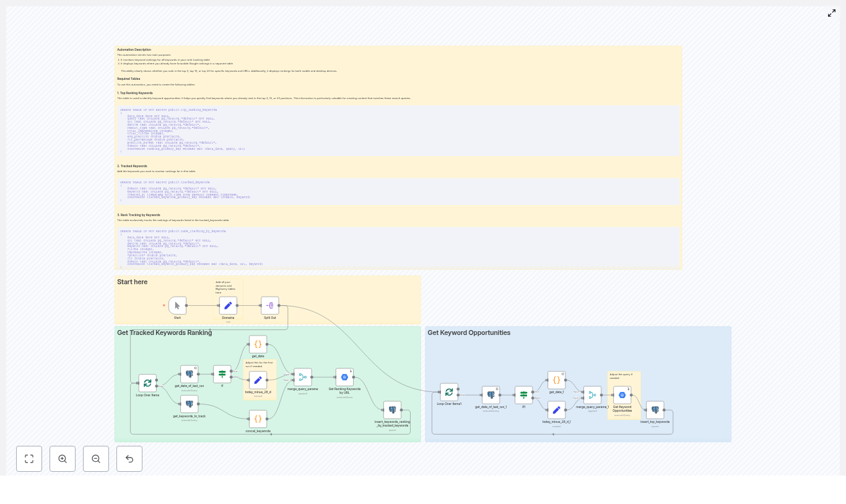Open the Domains edit node

coord(228,305)
